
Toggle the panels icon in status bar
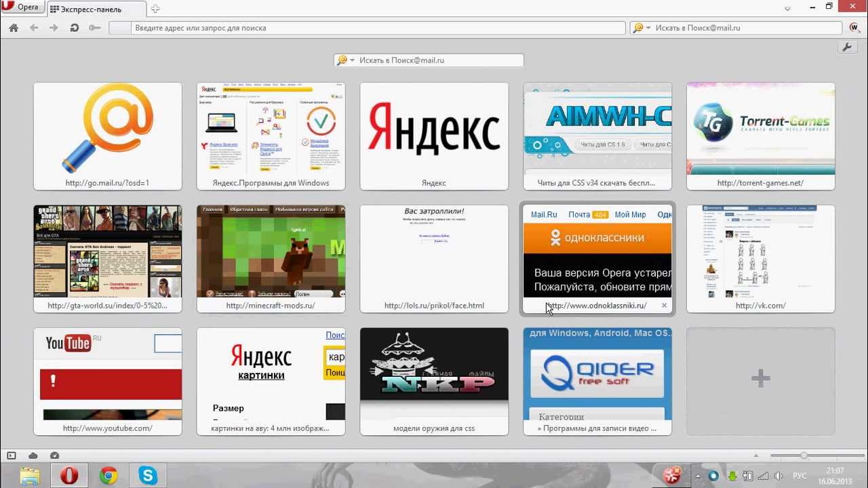tap(11, 455)
